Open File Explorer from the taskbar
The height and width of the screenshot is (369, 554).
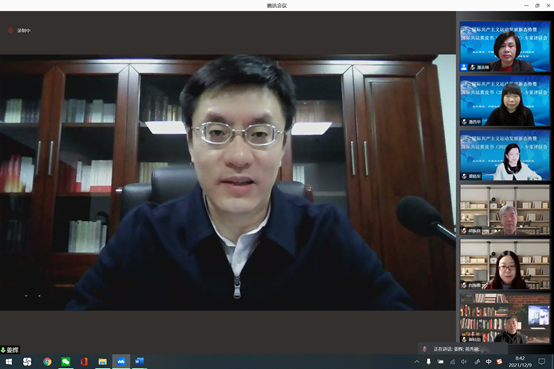(102, 362)
